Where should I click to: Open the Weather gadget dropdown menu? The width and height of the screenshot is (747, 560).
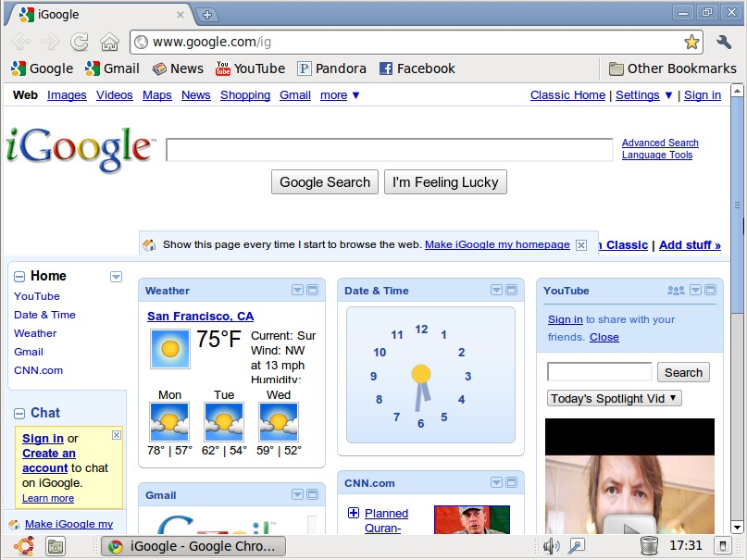(297, 290)
